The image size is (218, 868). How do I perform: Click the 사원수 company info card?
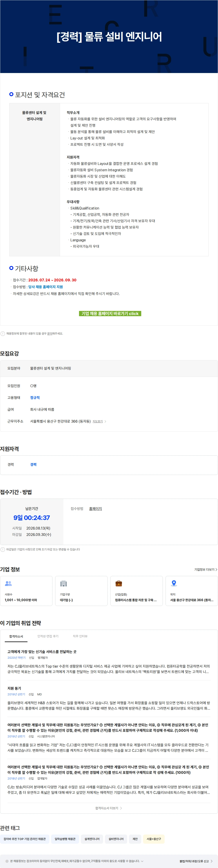click(26, 591)
